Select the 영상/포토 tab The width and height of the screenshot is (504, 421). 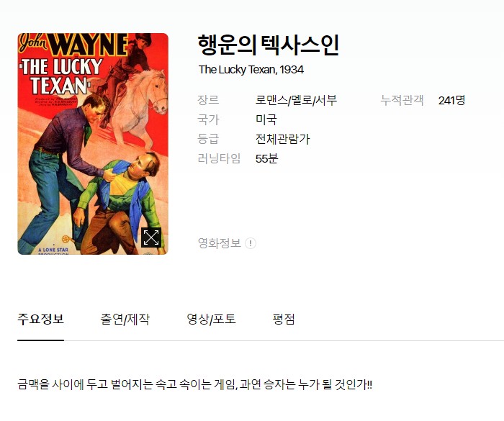tap(211, 319)
